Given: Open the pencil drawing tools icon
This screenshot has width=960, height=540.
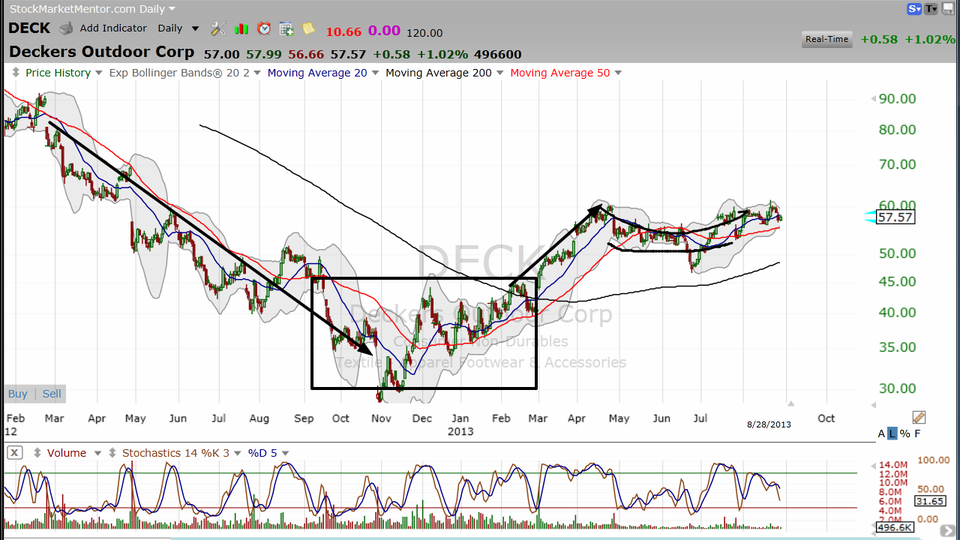Looking at the screenshot, I should 918,418.
